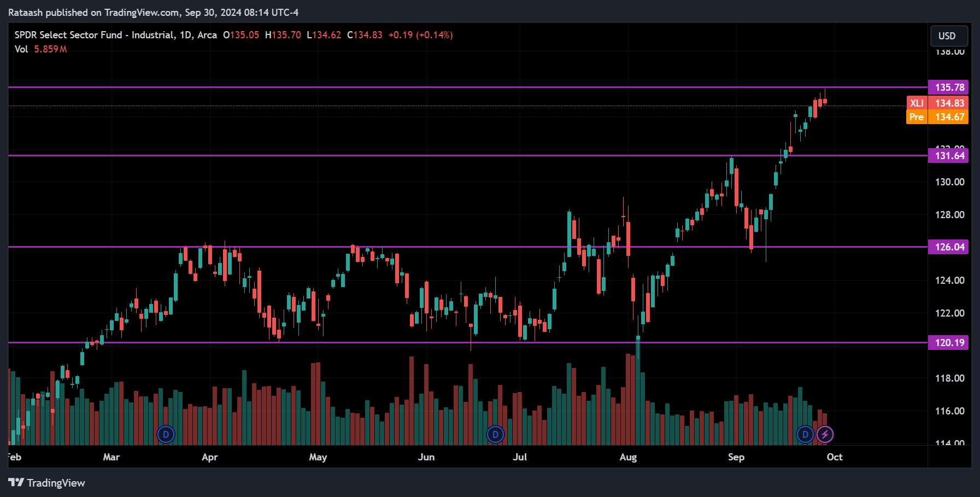Click the TradingView logo link
The image size is (980, 497).
(46, 483)
